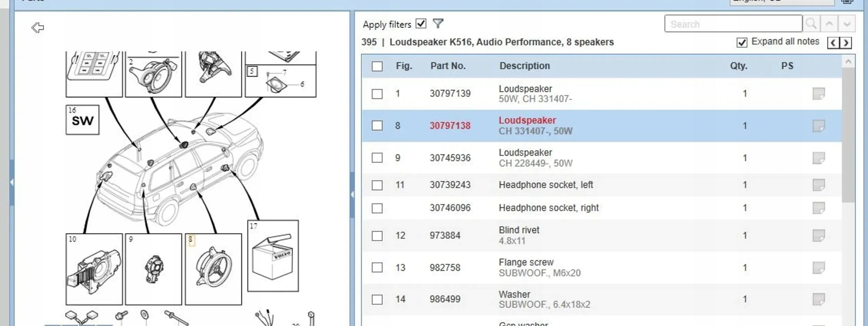Check the box for Flange screw

(x=377, y=268)
